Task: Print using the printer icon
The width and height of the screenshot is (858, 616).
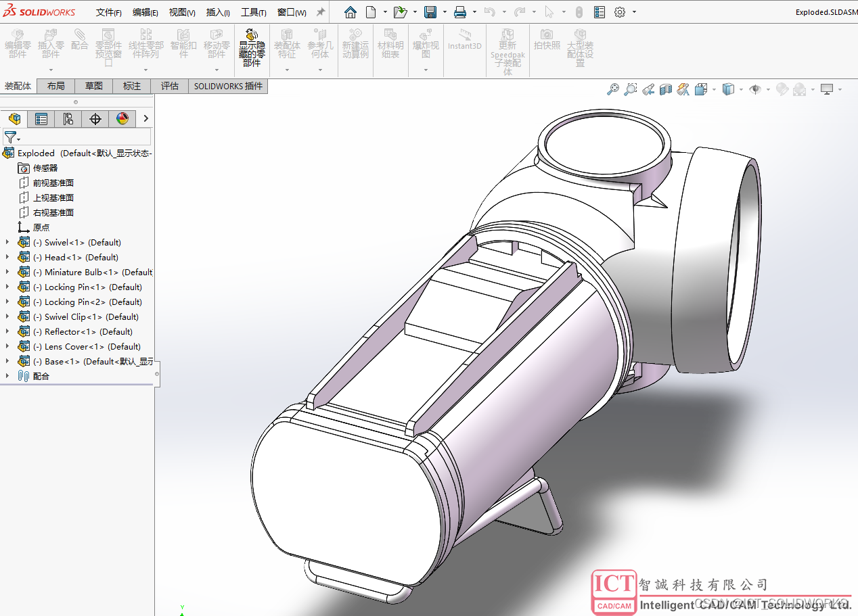Action: [460, 12]
